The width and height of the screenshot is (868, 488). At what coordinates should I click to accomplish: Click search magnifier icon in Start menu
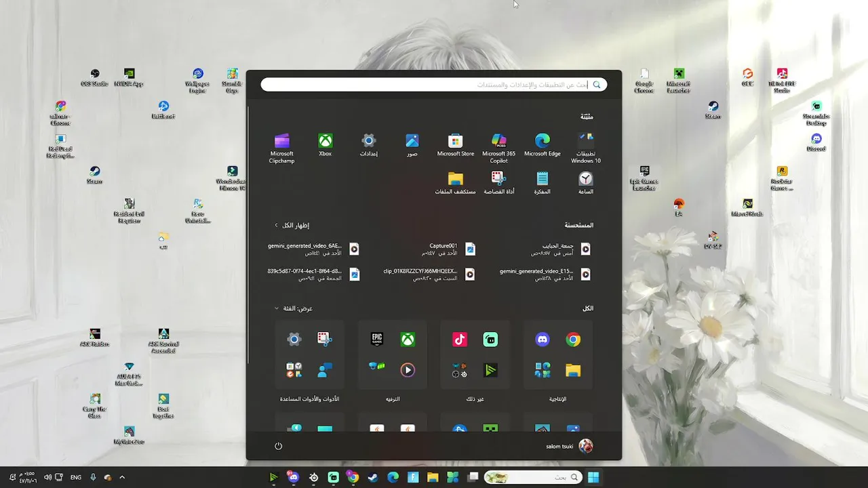(597, 85)
